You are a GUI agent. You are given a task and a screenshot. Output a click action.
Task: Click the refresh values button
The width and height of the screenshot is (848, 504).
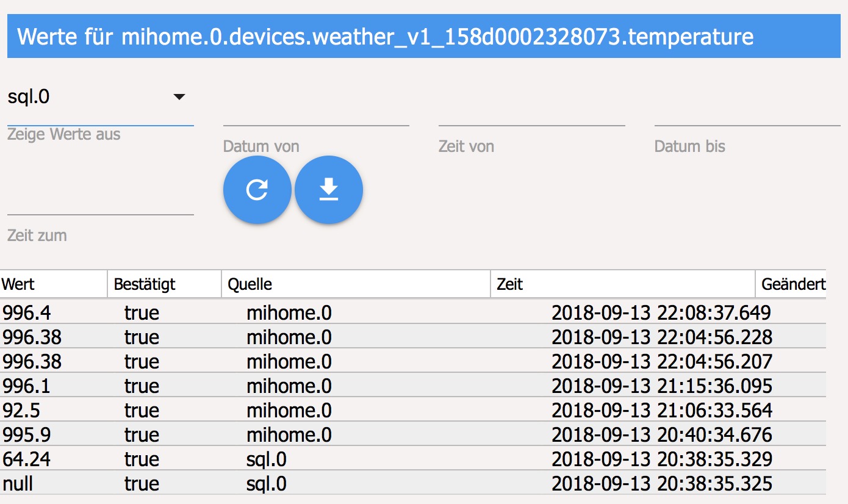coord(257,190)
